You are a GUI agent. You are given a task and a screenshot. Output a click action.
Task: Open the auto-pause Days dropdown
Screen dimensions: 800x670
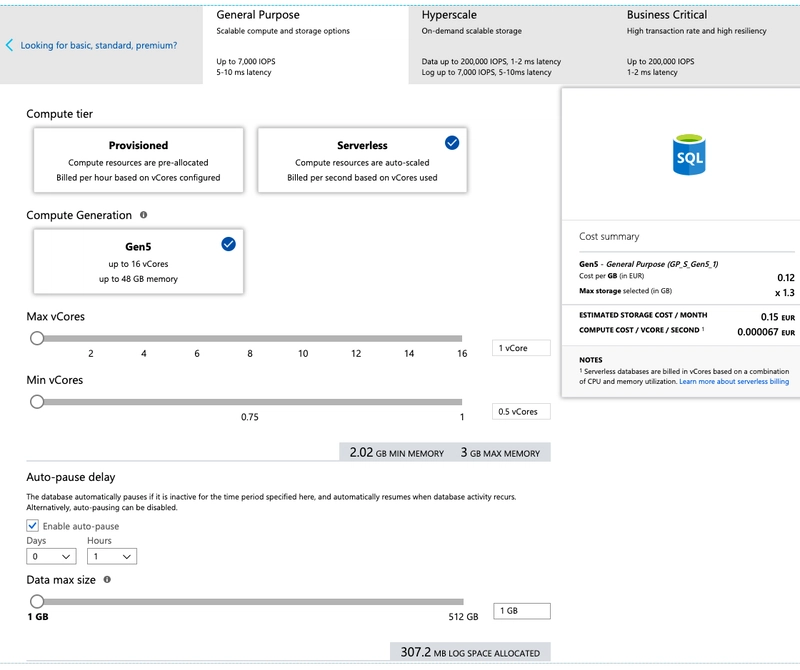[52, 556]
